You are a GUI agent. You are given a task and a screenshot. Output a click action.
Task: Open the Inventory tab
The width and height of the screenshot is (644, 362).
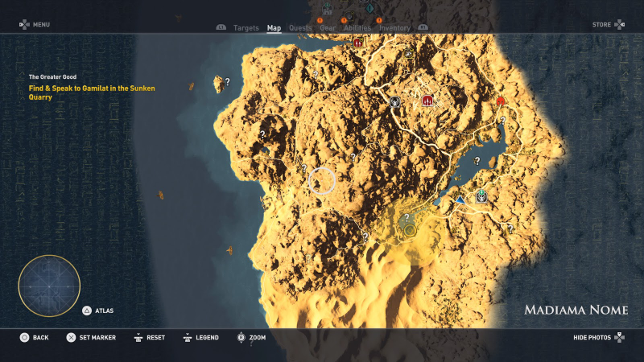(x=394, y=28)
